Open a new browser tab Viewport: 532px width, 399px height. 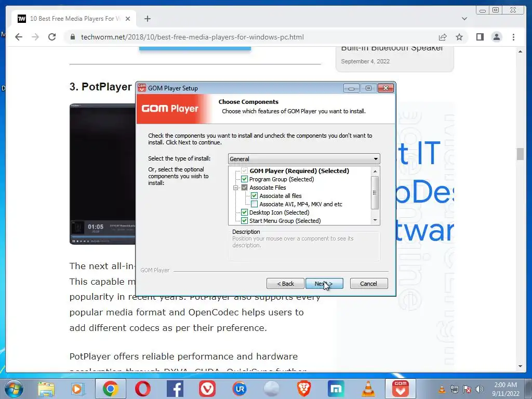point(147,19)
